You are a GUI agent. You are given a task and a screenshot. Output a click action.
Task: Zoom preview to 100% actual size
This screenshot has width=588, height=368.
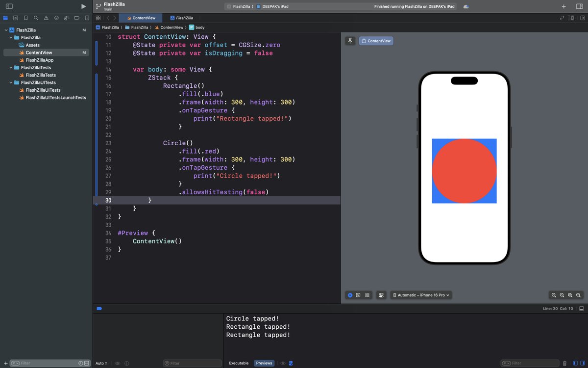562,295
